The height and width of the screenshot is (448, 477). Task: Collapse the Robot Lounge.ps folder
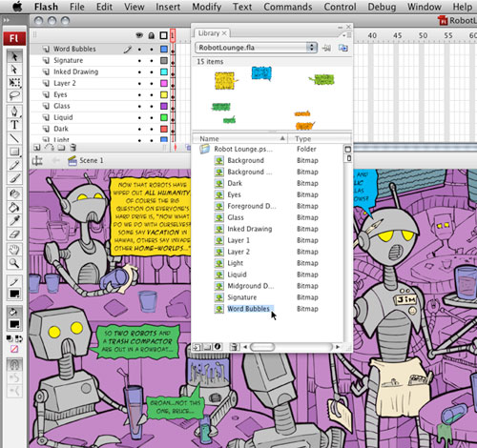pyautogui.click(x=205, y=149)
